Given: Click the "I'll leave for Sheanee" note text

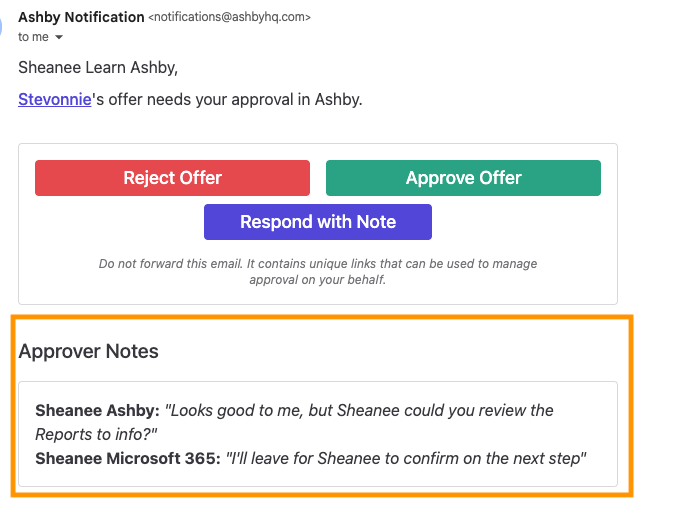Looking at the screenshot, I should coord(406,458).
